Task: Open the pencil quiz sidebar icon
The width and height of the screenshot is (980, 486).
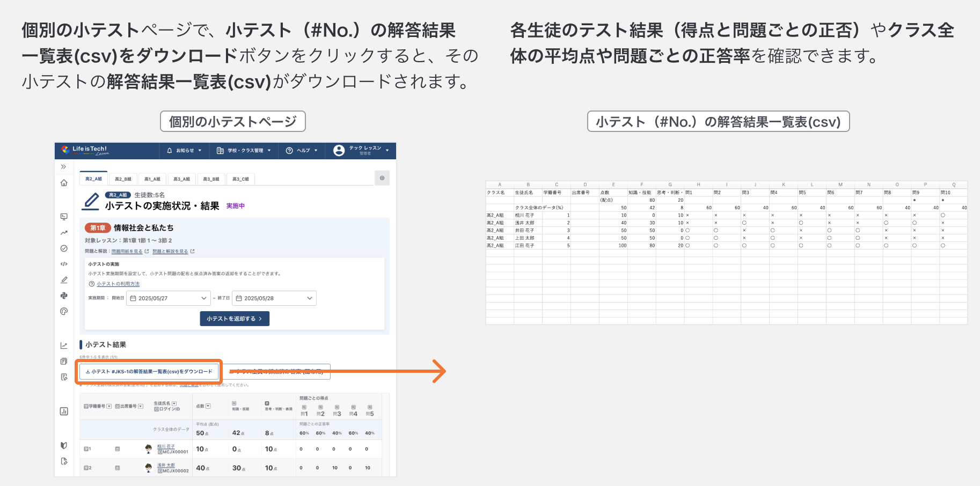Action: click(x=64, y=279)
